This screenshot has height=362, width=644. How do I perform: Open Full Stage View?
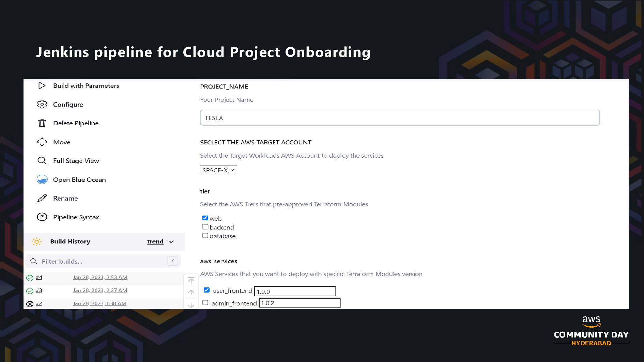pyautogui.click(x=76, y=161)
